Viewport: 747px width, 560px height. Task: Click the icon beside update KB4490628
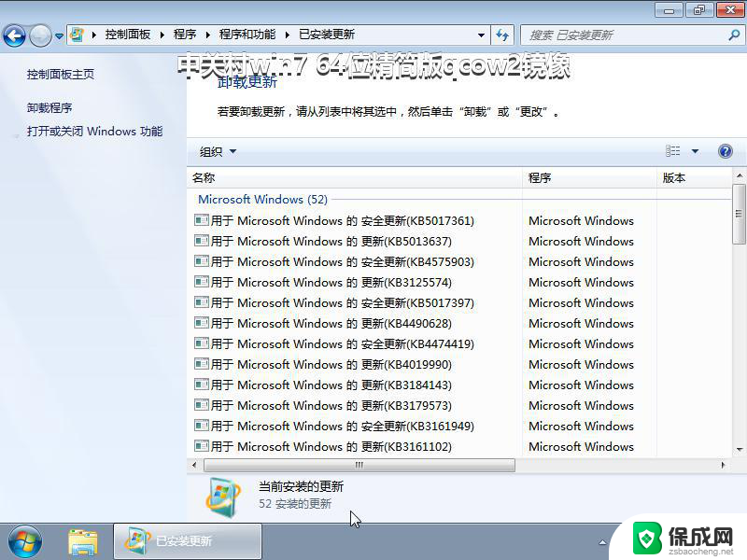(202, 322)
